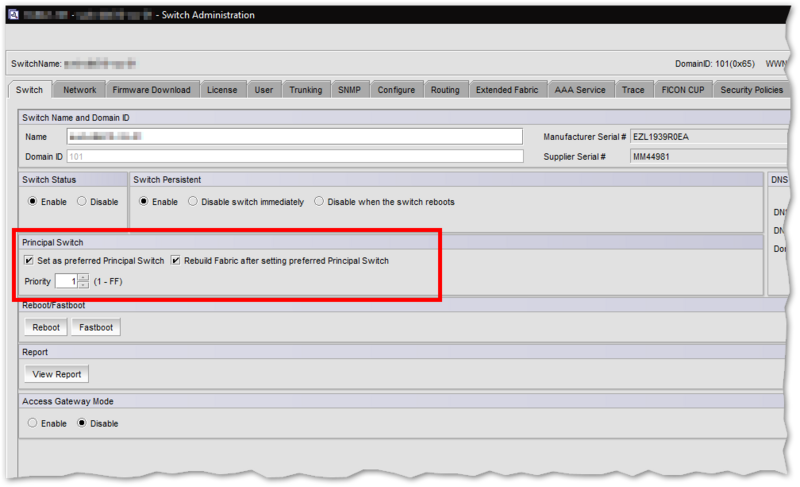The image size is (800, 487).
Task: Choose Disable switch immediately option
Action: [x=193, y=202]
